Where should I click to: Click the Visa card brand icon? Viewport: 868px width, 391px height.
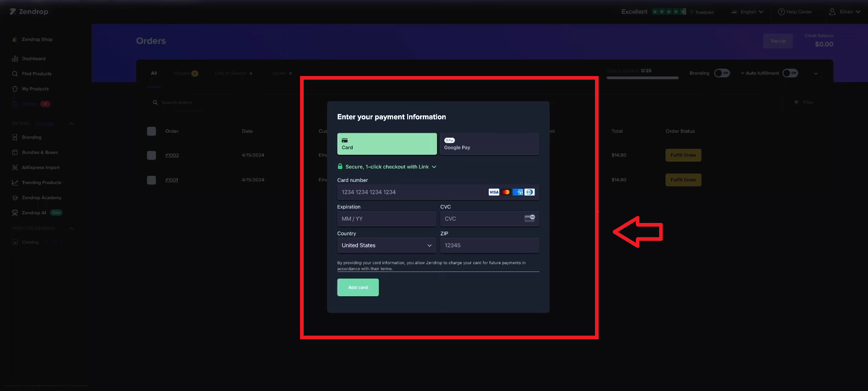[x=494, y=192]
